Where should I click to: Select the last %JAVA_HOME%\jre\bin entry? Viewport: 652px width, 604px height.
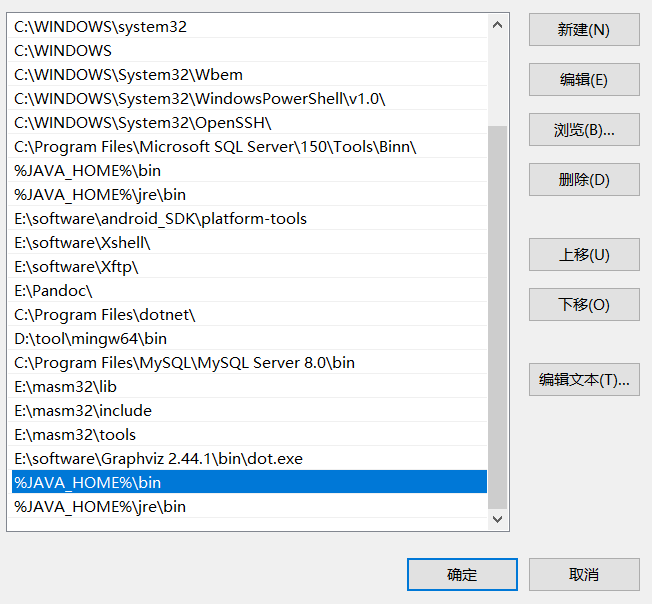point(249,507)
